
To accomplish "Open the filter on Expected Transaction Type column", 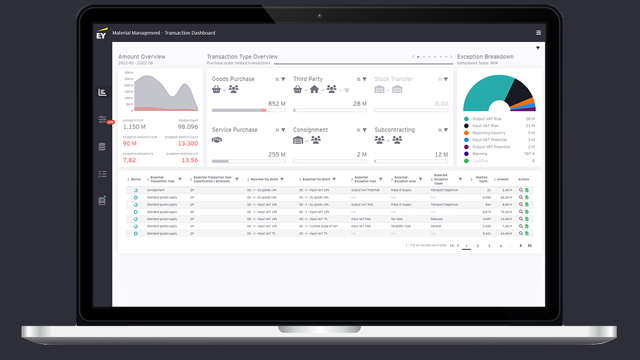I will pyautogui.click(x=180, y=179).
